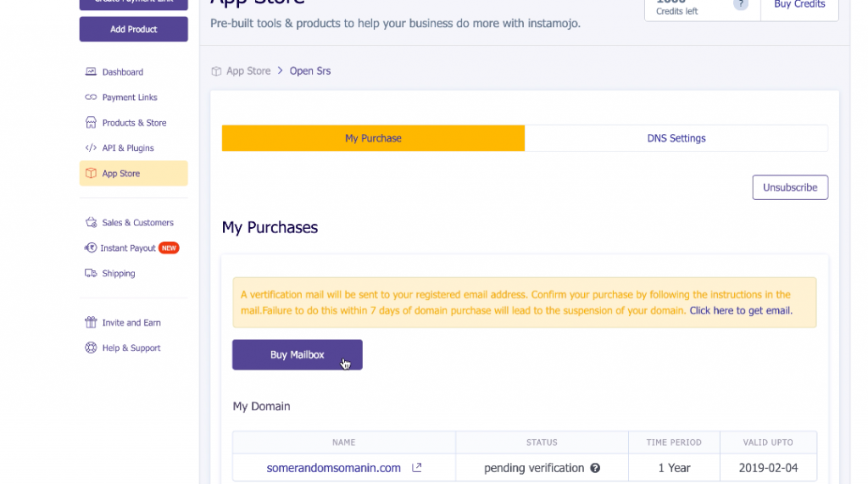Click the Dashboard icon in sidebar

point(91,72)
